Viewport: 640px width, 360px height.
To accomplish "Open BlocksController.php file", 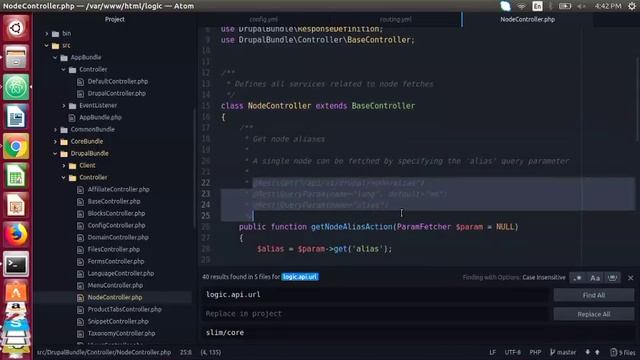I will tap(116, 213).
